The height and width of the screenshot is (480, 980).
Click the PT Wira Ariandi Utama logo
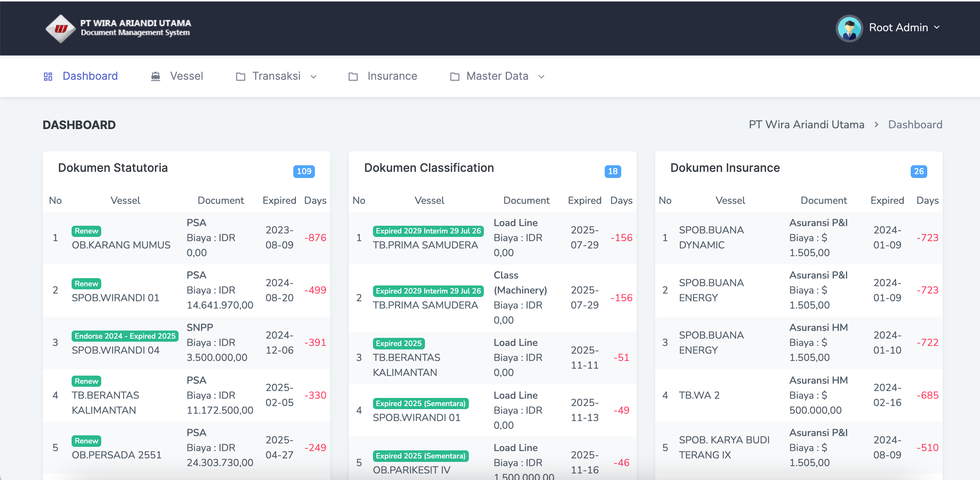pyautogui.click(x=61, y=28)
